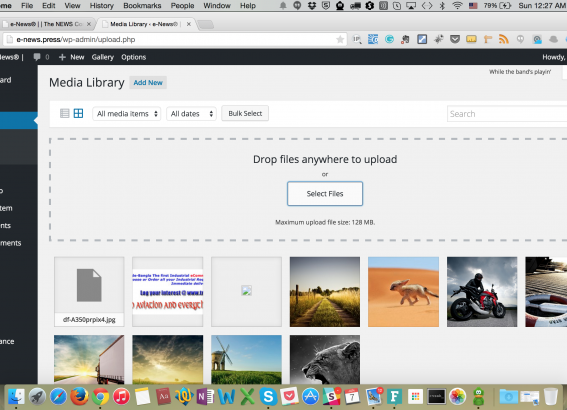Open the New menu in admin bar
Image resolution: width=567 pixels, height=410 pixels.
coord(72,57)
